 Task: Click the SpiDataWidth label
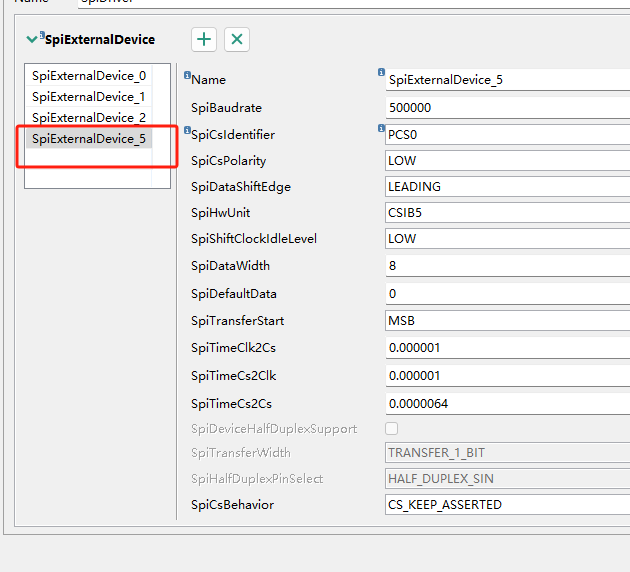[x=230, y=266]
